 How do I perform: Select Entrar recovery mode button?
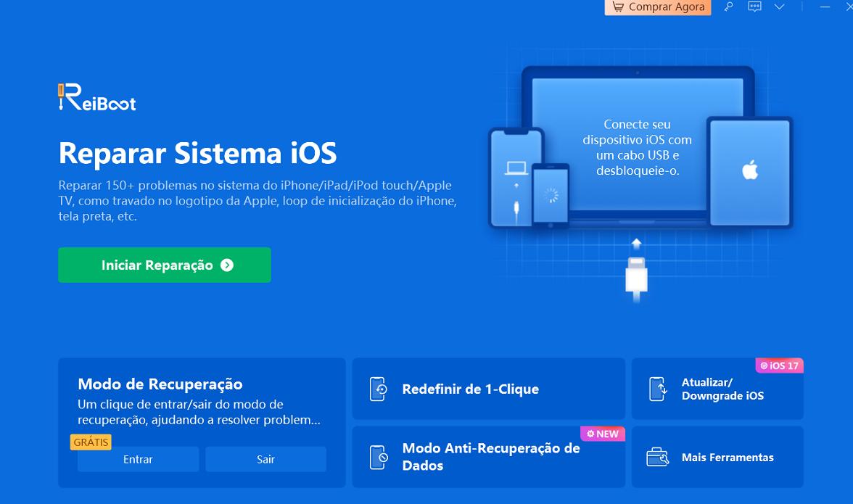[138, 460]
